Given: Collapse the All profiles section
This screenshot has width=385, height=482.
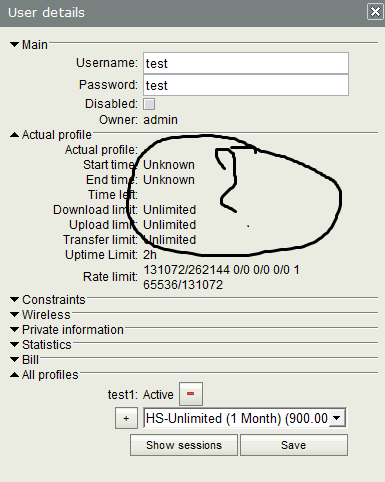Looking at the screenshot, I should click(14, 375).
